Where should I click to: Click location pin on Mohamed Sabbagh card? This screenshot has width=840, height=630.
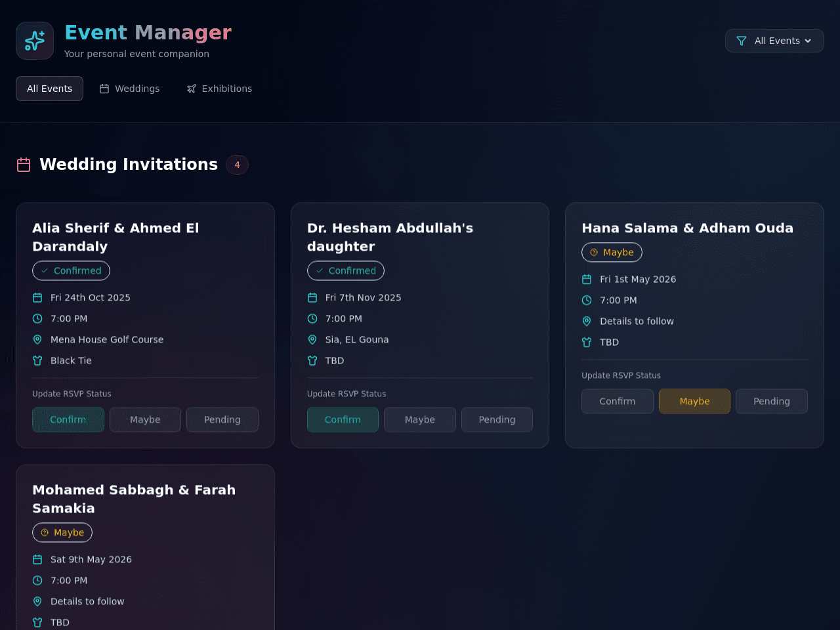(x=37, y=601)
